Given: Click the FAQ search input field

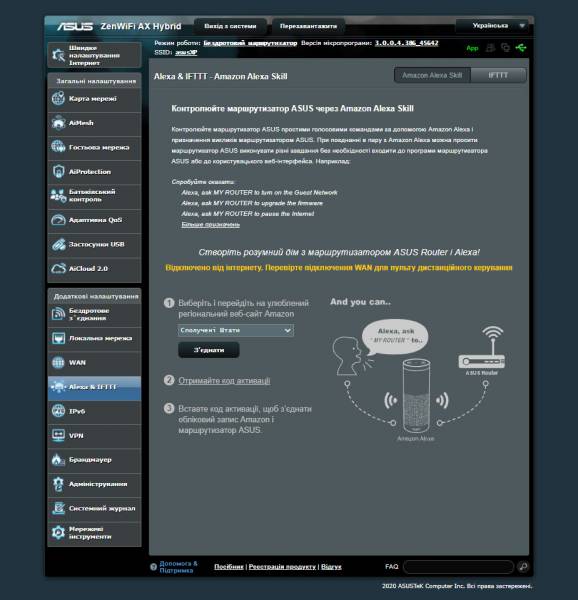Looking at the screenshot, I should tap(458, 567).
